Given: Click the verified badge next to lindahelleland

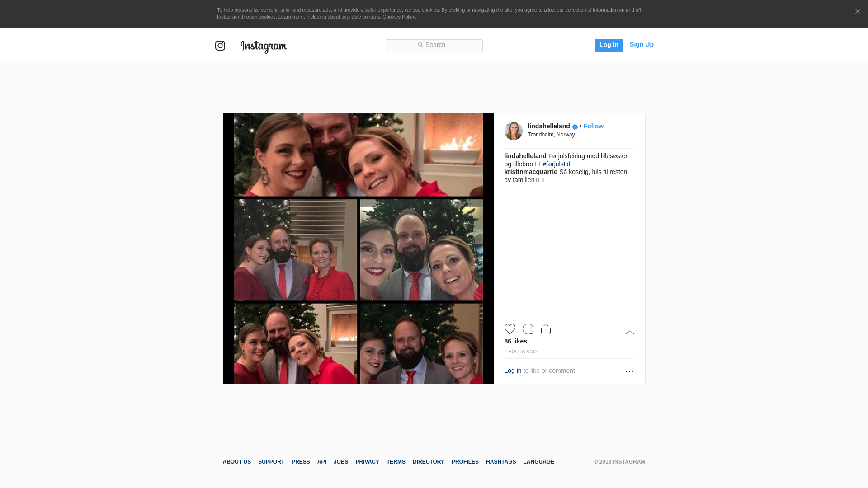Looking at the screenshot, I should (575, 127).
